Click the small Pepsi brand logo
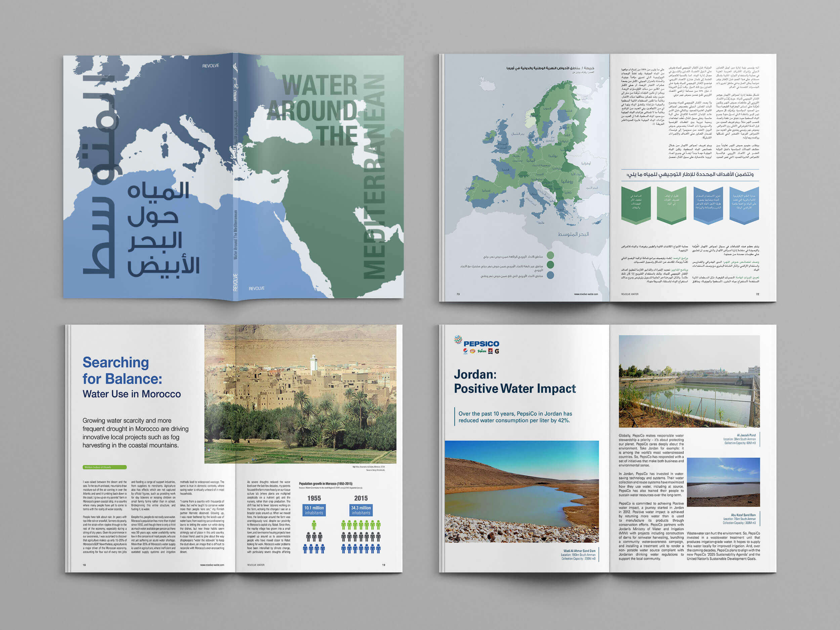 click(465, 351)
